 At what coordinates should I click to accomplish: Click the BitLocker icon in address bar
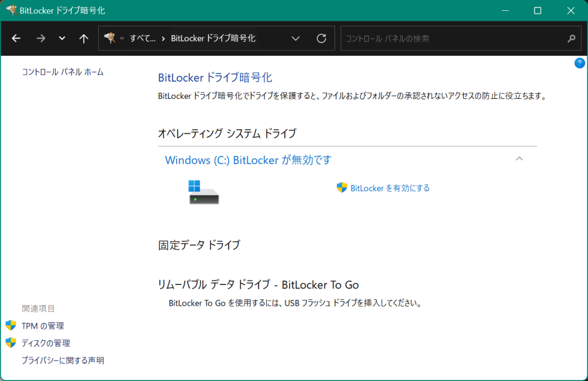[x=109, y=38]
